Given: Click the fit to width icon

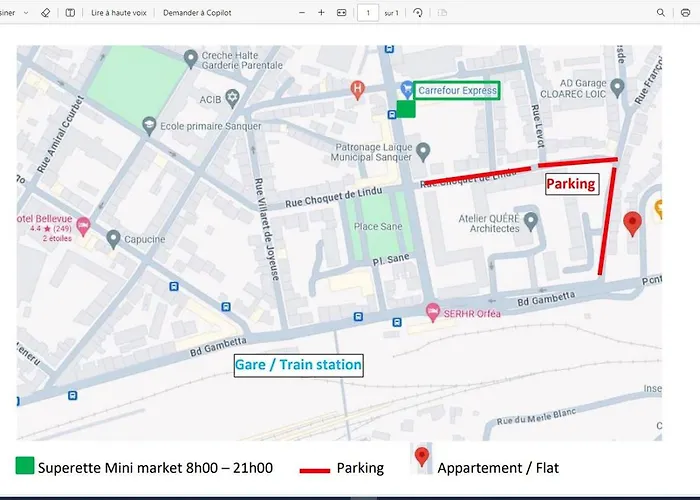Looking at the screenshot, I should point(342,13).
